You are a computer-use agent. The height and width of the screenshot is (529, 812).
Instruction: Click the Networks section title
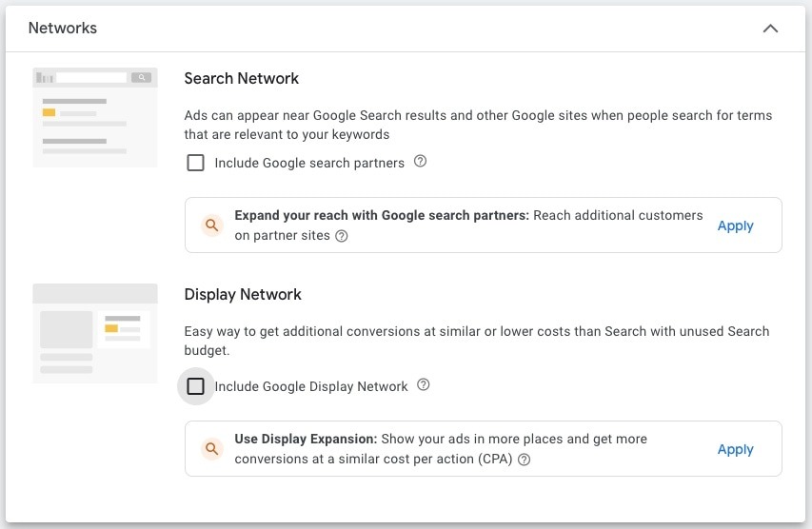[63, 28]
